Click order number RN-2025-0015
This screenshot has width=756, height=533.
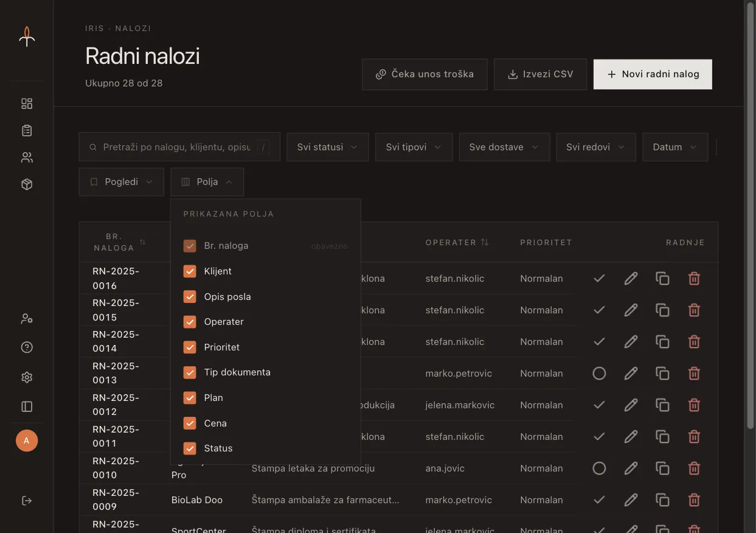coord(116,310)
